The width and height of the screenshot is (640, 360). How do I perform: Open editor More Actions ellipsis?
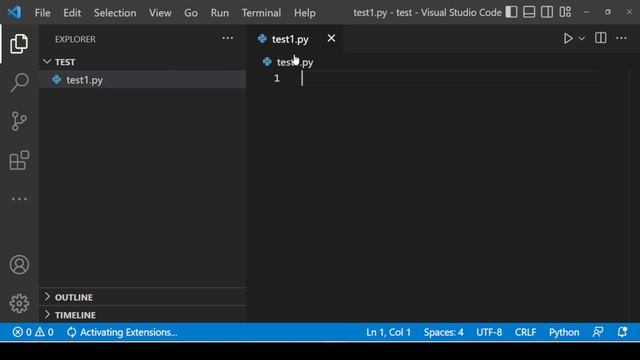pos(621,38)
